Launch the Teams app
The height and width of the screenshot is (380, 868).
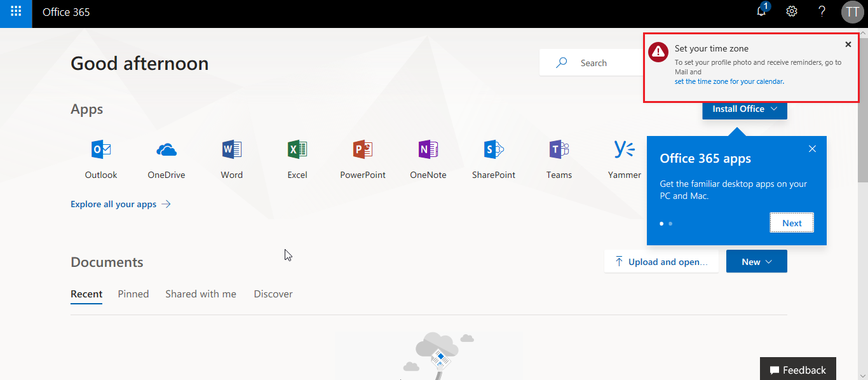tap(559, 159)
